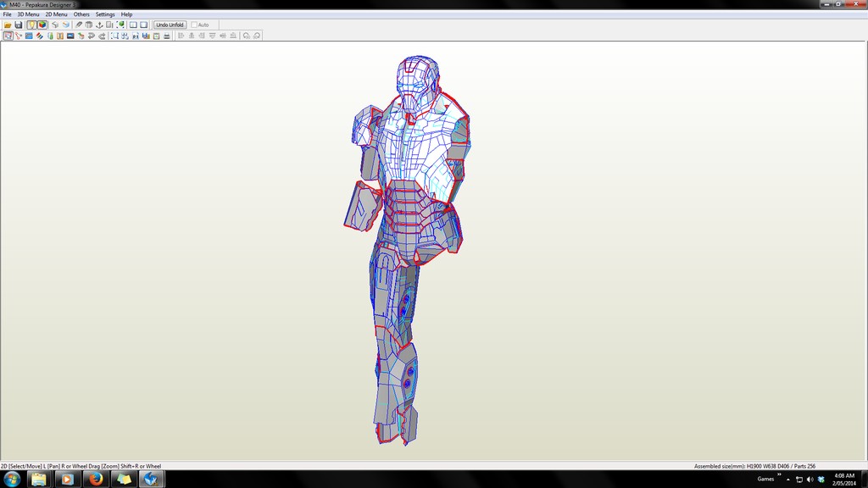Switch to split two-pane window layout icon
868x488 pixels.
[133, 25]
